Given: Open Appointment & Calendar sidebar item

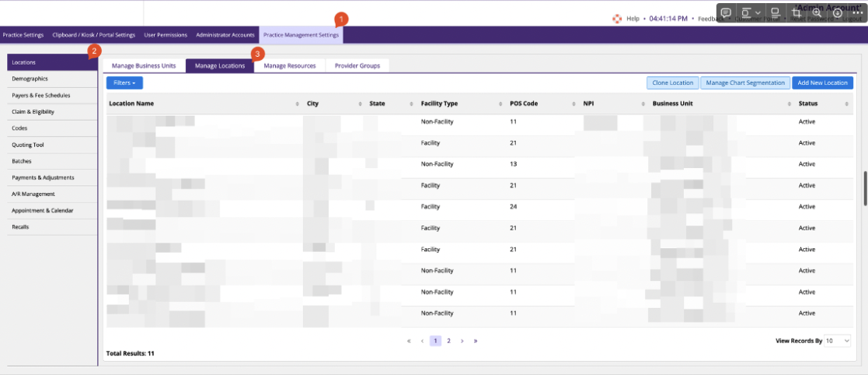Looking at the screenshot, I should click(x=53, y=211).
